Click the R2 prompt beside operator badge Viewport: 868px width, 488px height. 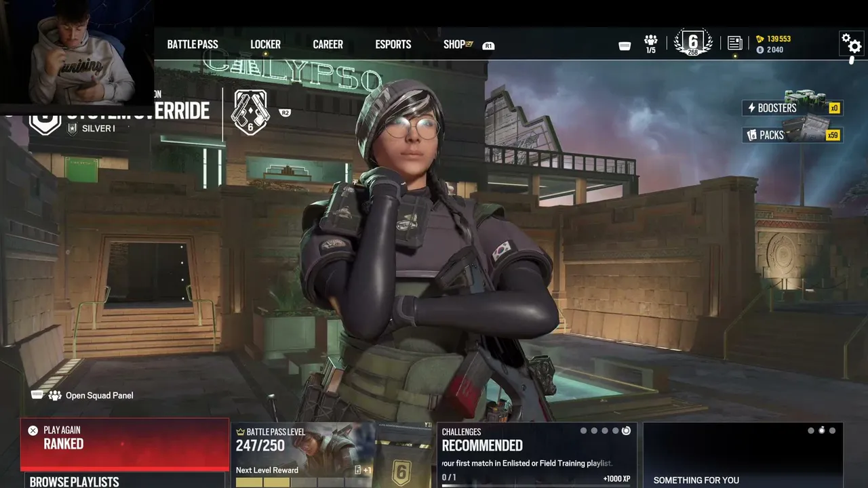285,113
